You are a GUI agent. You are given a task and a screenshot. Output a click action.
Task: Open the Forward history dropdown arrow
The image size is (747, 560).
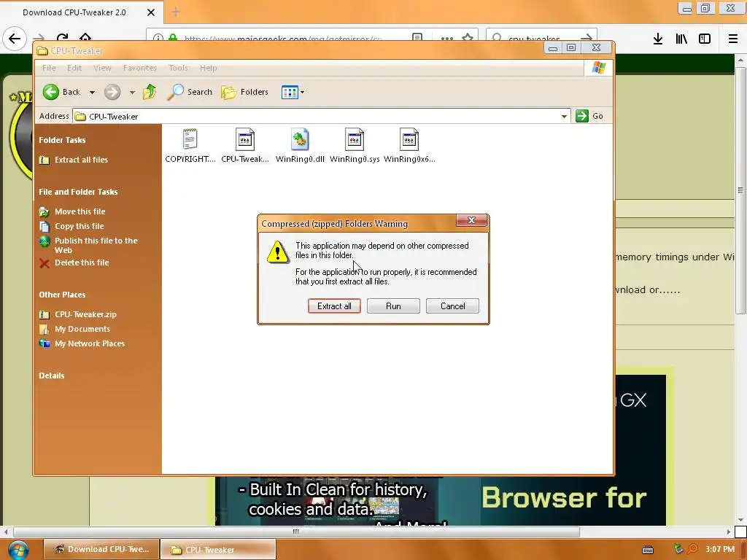pyautogui.click(x=132, y=93)
